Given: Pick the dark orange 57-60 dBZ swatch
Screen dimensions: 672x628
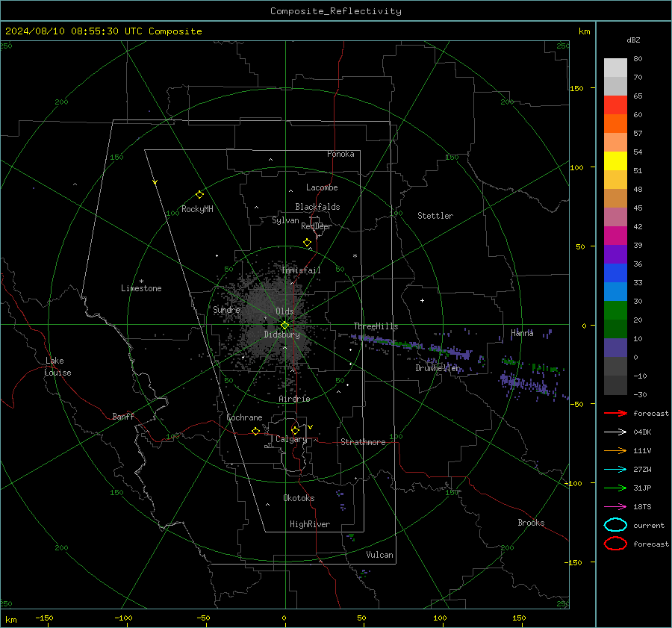Looking at the screenshot, I should 615,124.
